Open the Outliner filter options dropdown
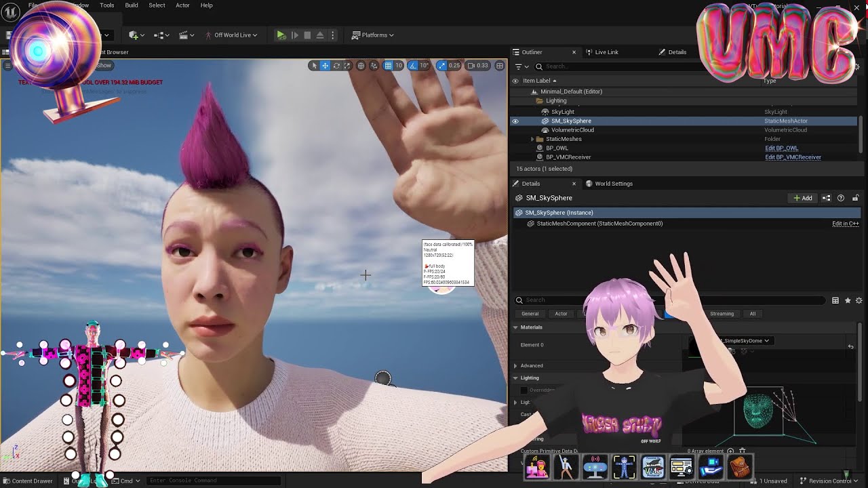Viewport: 868px width, 488px height. (521, 66)
